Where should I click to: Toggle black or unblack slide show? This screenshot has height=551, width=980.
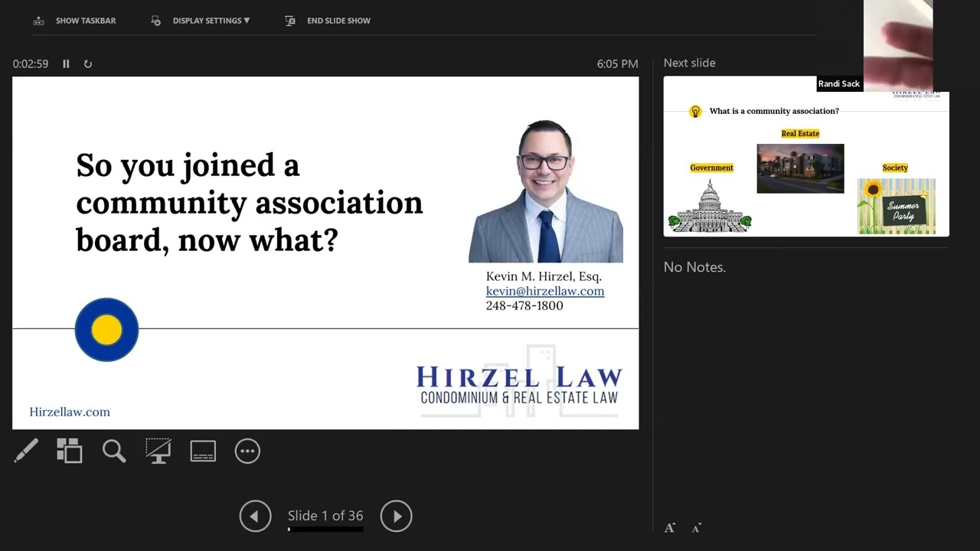(x=158, y=451)
